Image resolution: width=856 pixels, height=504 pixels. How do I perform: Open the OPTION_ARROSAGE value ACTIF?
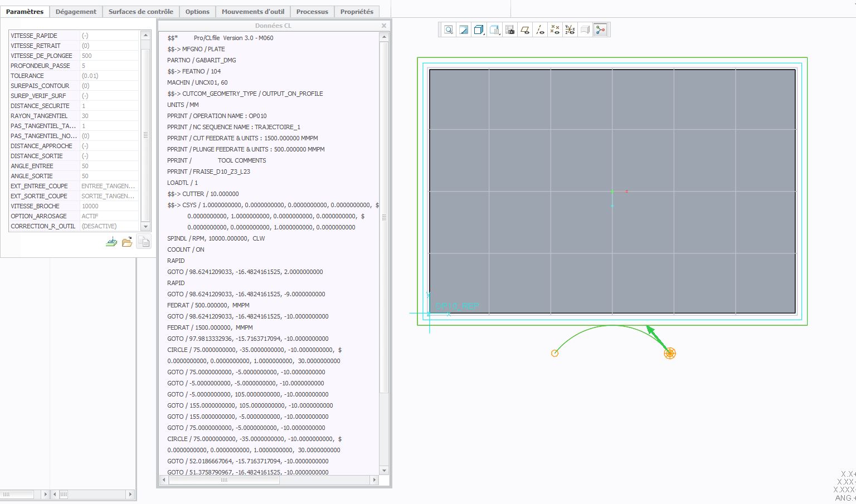pos(109,216)
